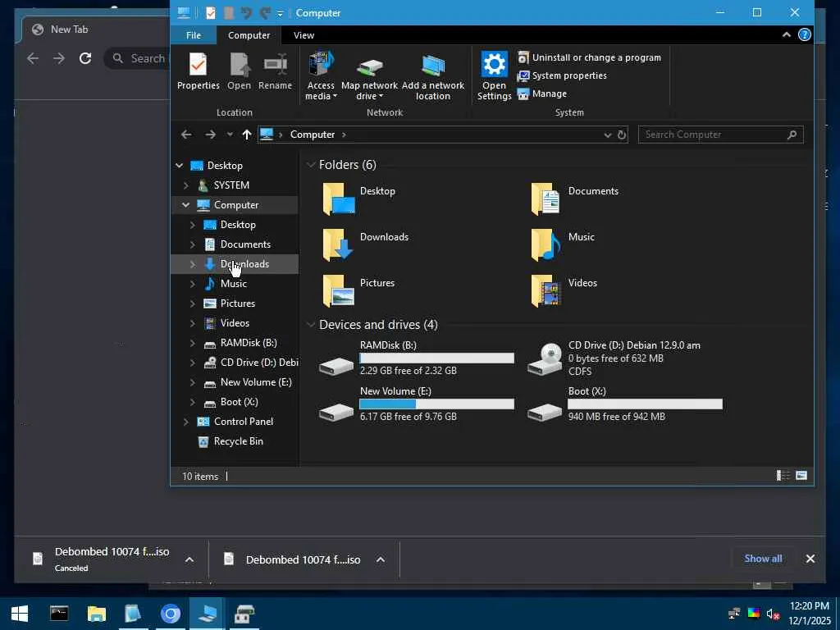Switch to details view in status bar
Screen dimensions: 840x630
pyautogui.click(x=783, y=476)
